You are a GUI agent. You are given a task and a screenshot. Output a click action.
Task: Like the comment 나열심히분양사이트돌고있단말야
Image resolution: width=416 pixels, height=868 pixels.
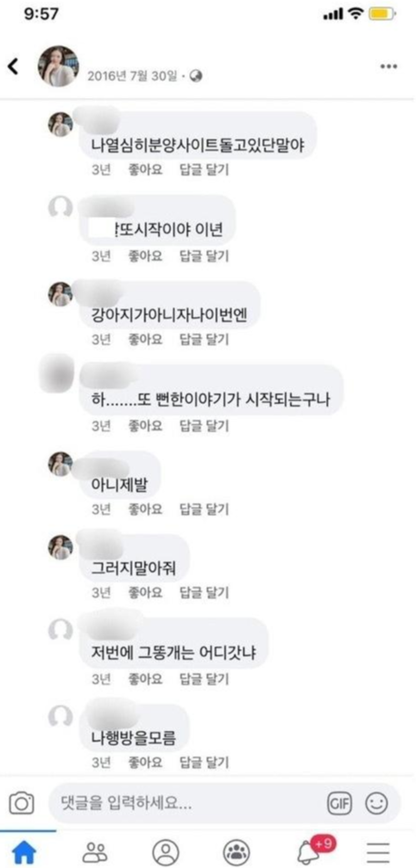145,171
